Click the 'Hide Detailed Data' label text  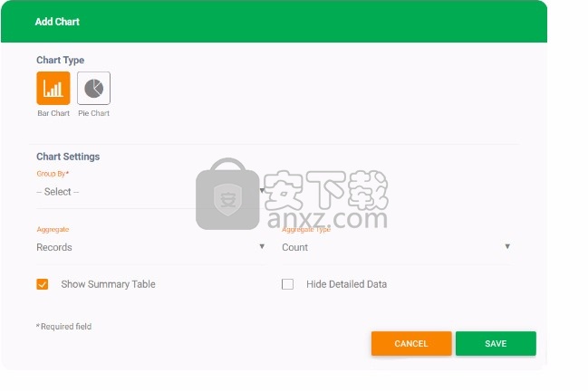[x=346, y=284]
